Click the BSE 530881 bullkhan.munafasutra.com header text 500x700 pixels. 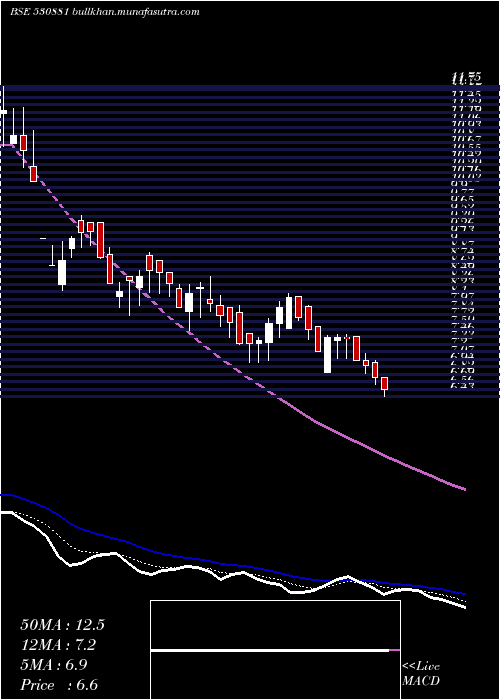point(104,12)
